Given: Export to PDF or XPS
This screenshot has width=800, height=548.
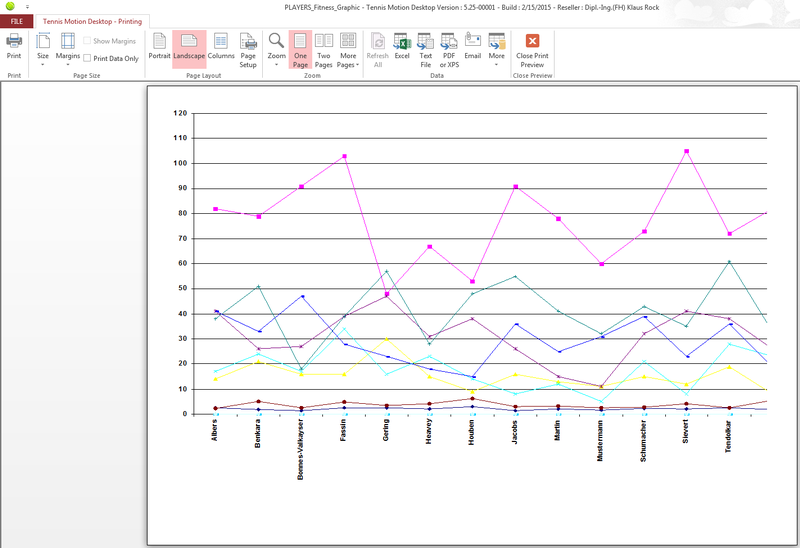Looking at the screenshot, I should (449, 46).
